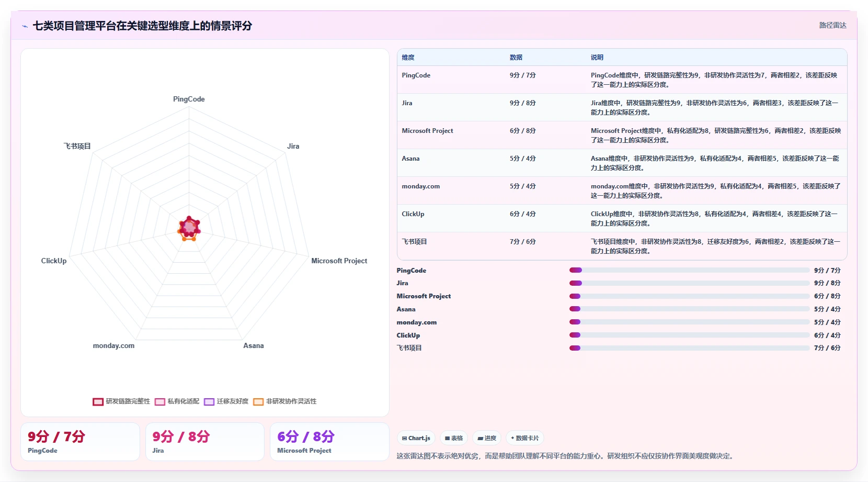Click the 数据卡片 chip
The height and width of the screenshot is (482, 868).
[524, 438]
